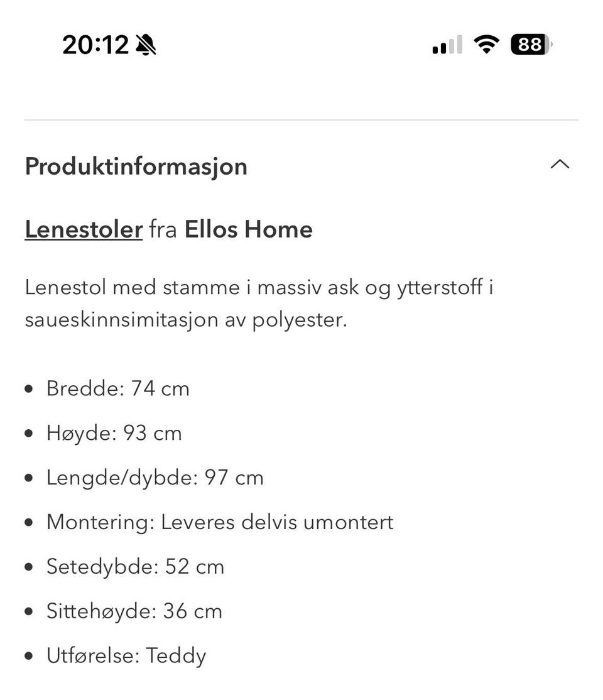
Task: Select the Ellos Home brand name
Action: 249,229
